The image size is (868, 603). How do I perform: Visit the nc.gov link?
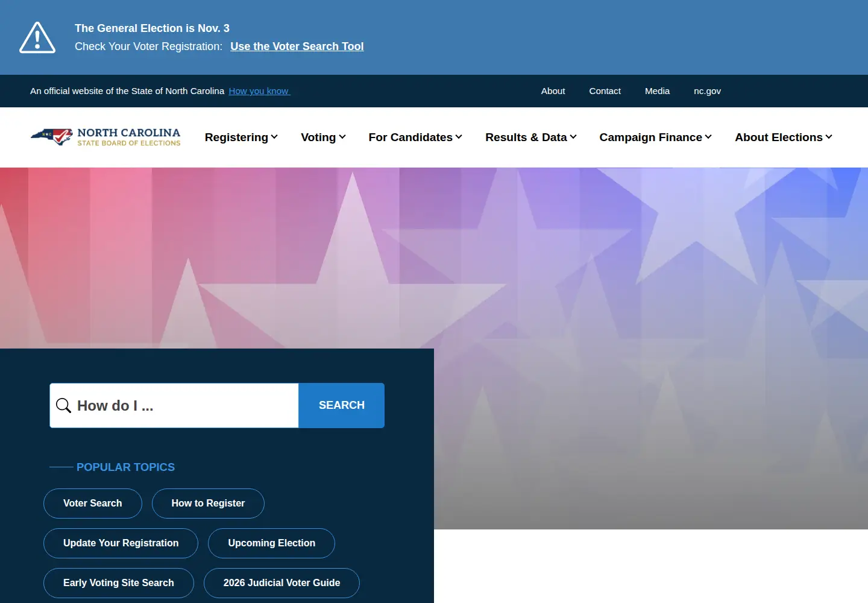707,91
